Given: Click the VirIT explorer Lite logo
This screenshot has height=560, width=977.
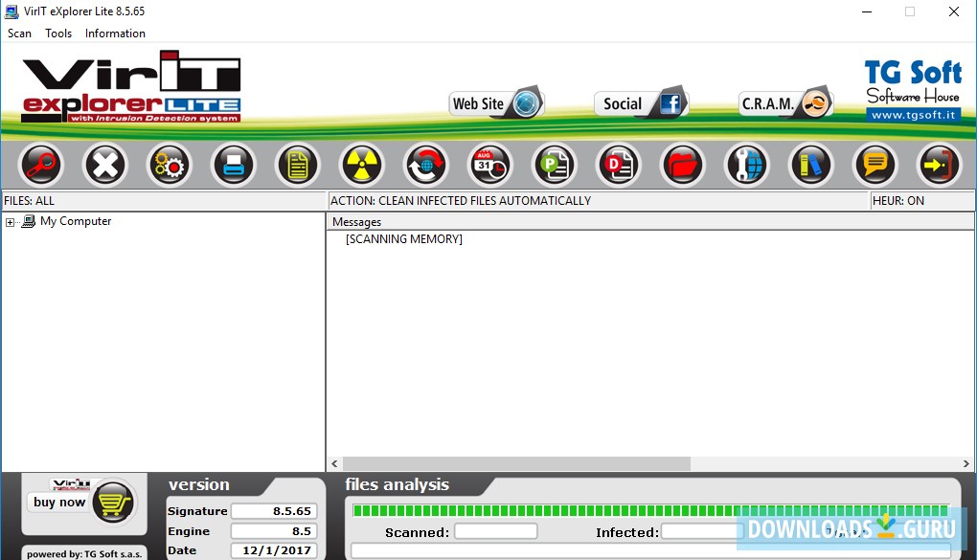Looking at the screenshot, I should (x=131, y=86).
